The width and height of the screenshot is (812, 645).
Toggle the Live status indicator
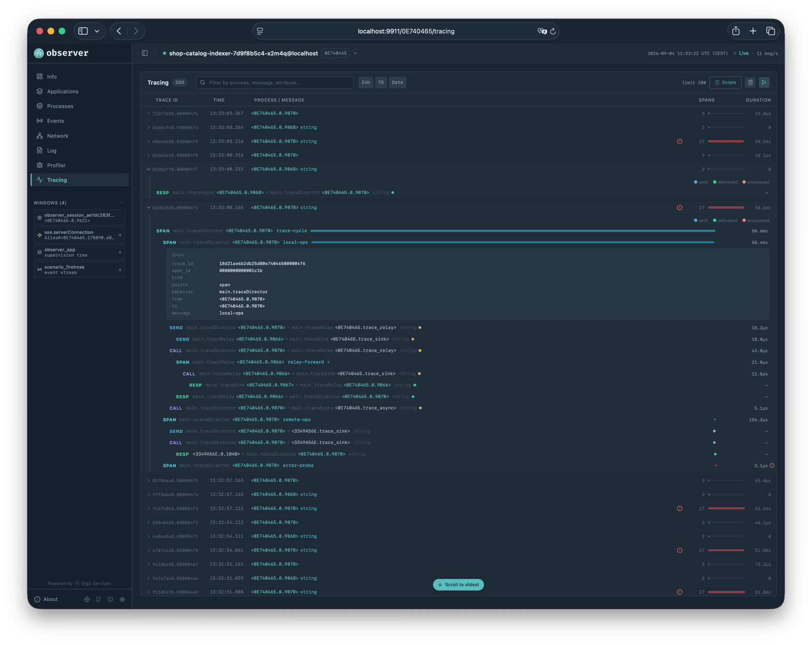(741, 54)
